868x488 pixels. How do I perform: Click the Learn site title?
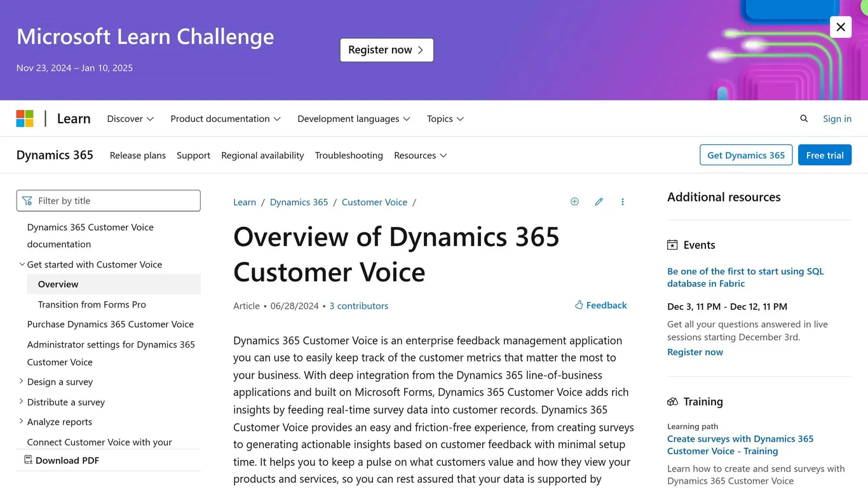(74, 119)
